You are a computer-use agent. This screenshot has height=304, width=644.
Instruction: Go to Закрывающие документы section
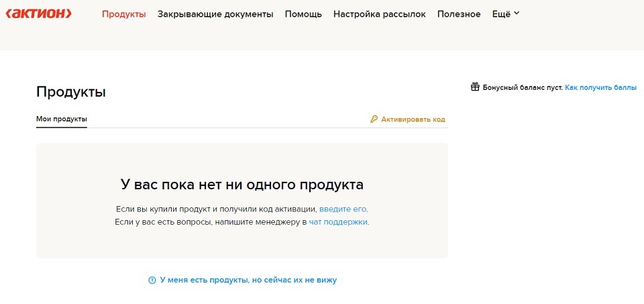click(x=215, y=14)
